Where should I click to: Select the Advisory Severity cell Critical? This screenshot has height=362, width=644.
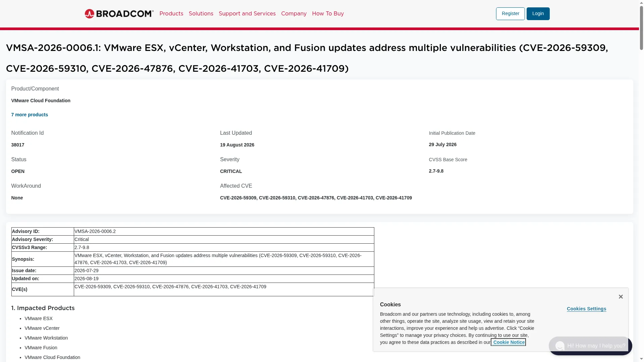[224, 239]
